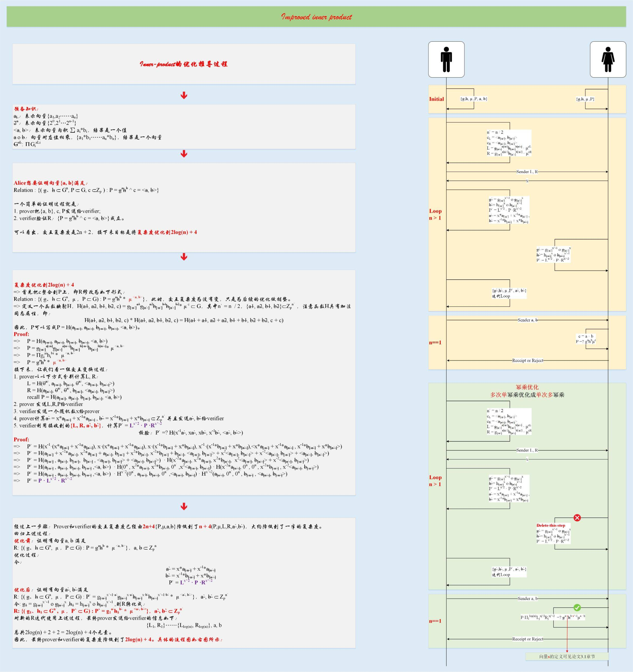Viewport: 633px width, 672px height.
Task: Click the '向量s的定义可见论文3.1章节' note box
Action: tap(567, 656)
